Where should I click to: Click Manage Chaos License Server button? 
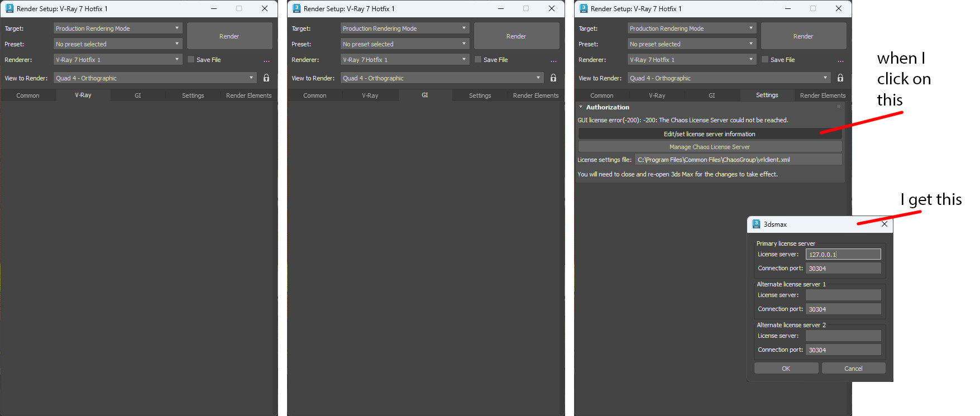coord(710,147)
